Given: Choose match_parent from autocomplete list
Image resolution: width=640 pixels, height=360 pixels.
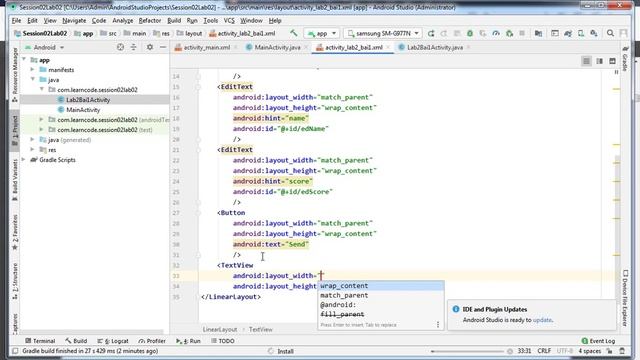Looking at the screenshot, I should [381, 295].
